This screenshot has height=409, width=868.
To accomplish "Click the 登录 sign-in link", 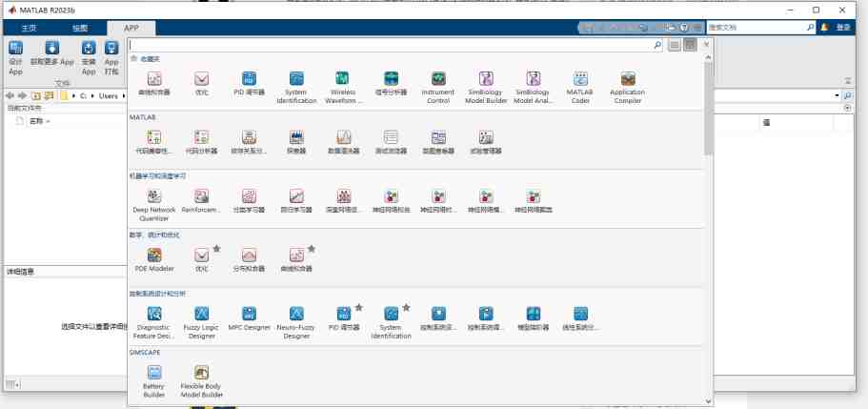I will click(842, 28).
